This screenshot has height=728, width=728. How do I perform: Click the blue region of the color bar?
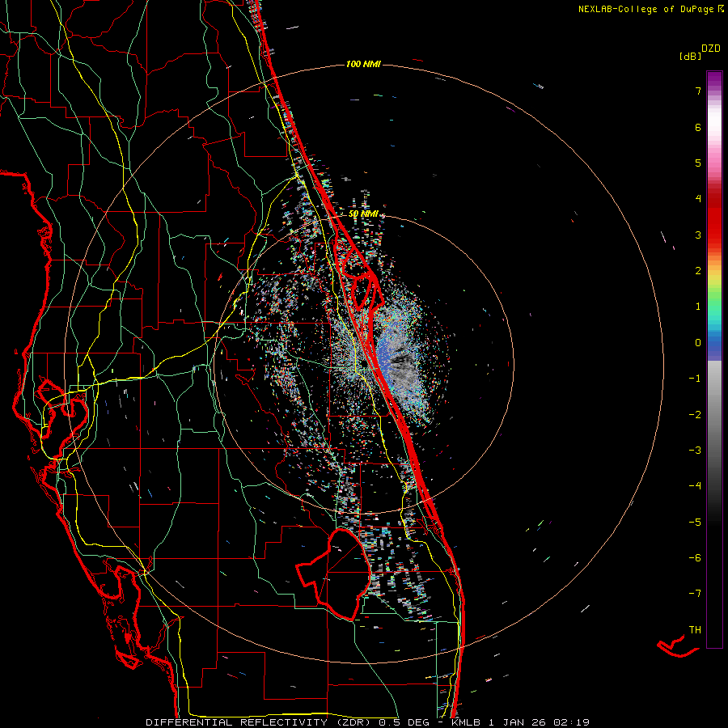(714, 346)
